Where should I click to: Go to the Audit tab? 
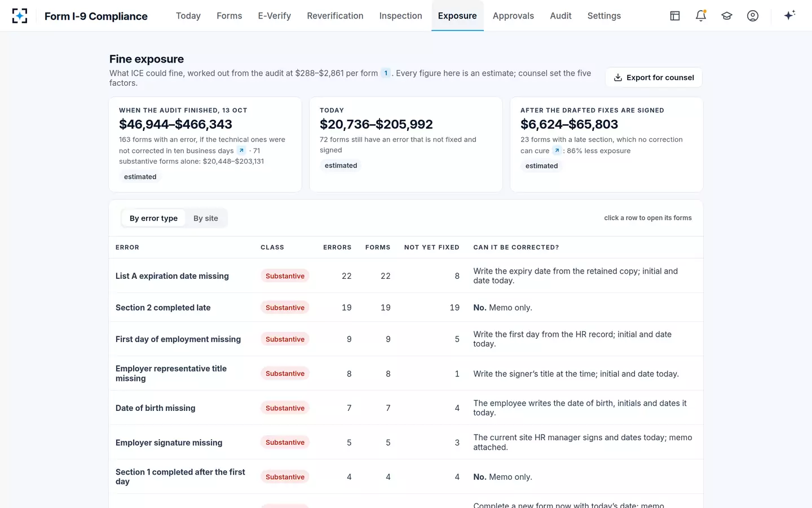(561, 16)
